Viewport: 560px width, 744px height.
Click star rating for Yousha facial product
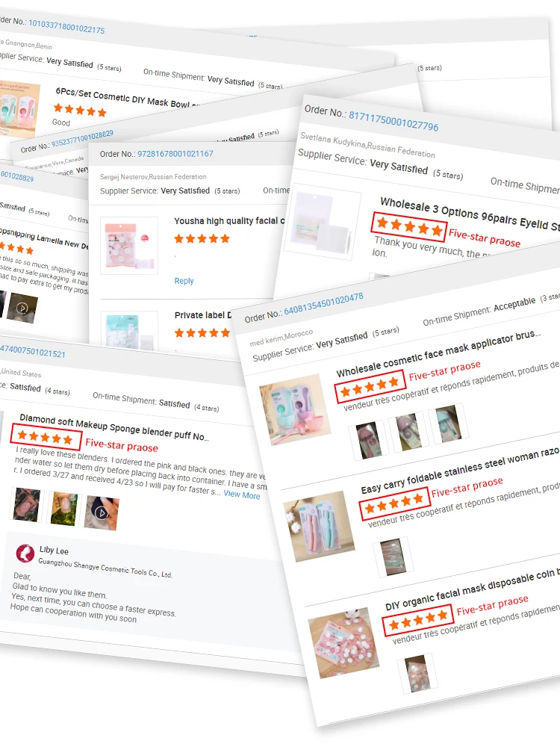pyautogui.click(x=202, y=239)
